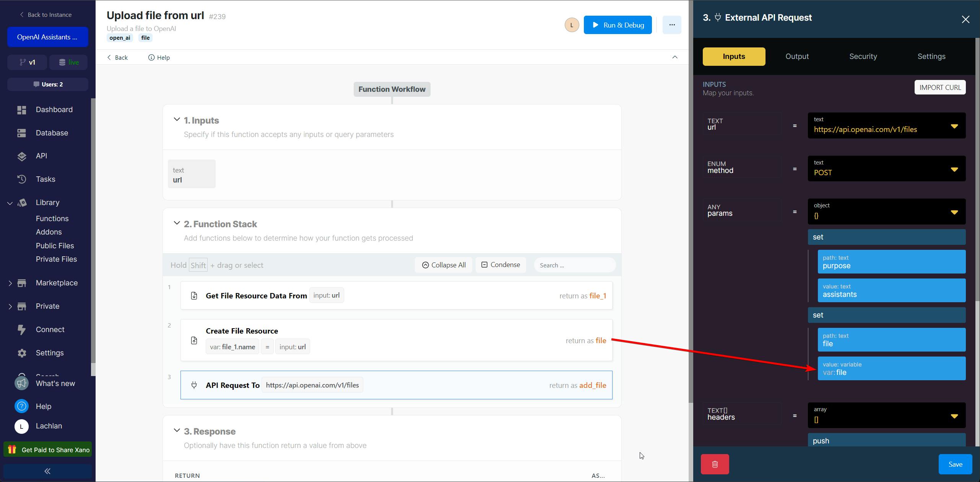The height and width of the screenshot is (482, 980).
Task: Click the right panel vertical scrollbar
Action: (x=977, y=168)
